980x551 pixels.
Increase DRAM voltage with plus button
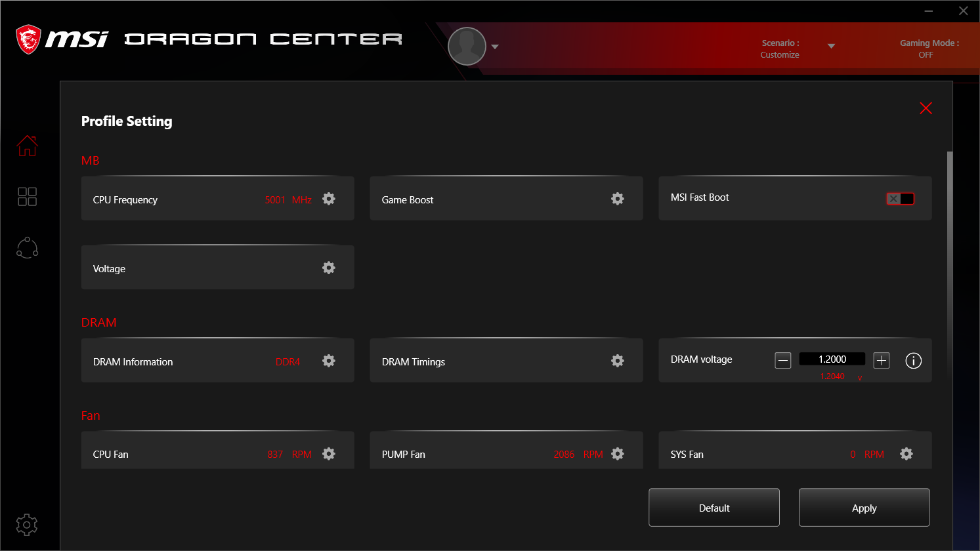pos(882,360)
